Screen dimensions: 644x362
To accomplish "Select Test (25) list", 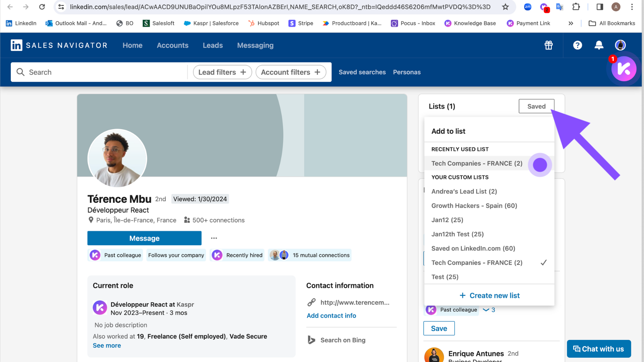I will 489,277.
